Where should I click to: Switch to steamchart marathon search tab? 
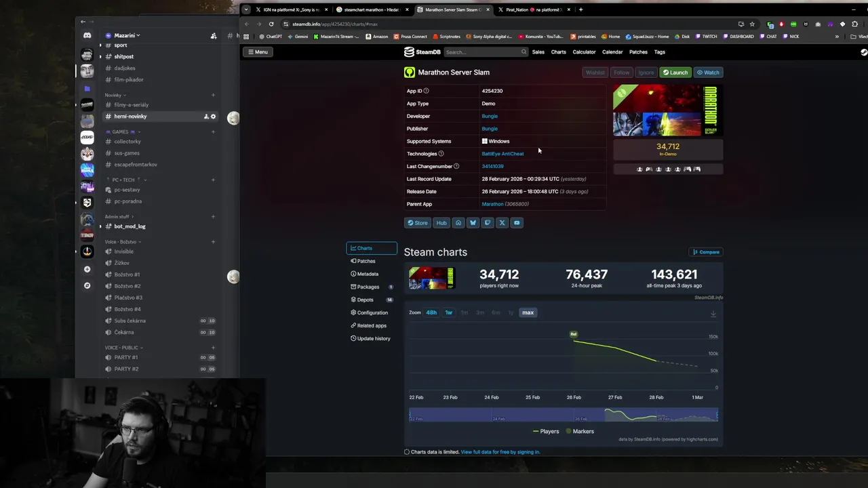click(372, 9)
